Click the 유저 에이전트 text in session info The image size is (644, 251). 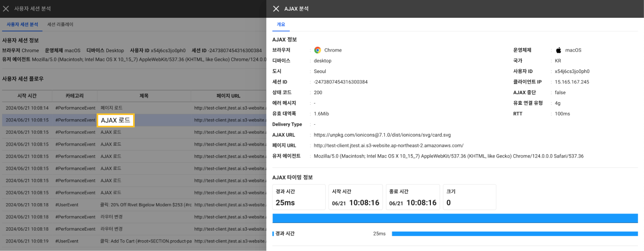tap(149, 59)
